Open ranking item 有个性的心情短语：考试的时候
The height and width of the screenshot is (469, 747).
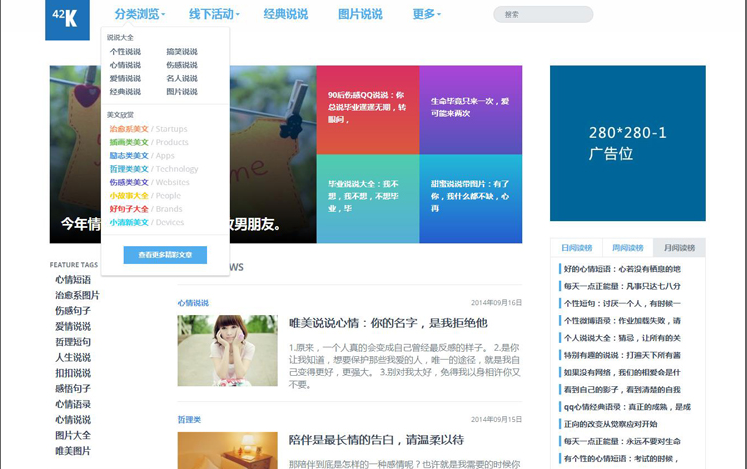pos(621,459)
